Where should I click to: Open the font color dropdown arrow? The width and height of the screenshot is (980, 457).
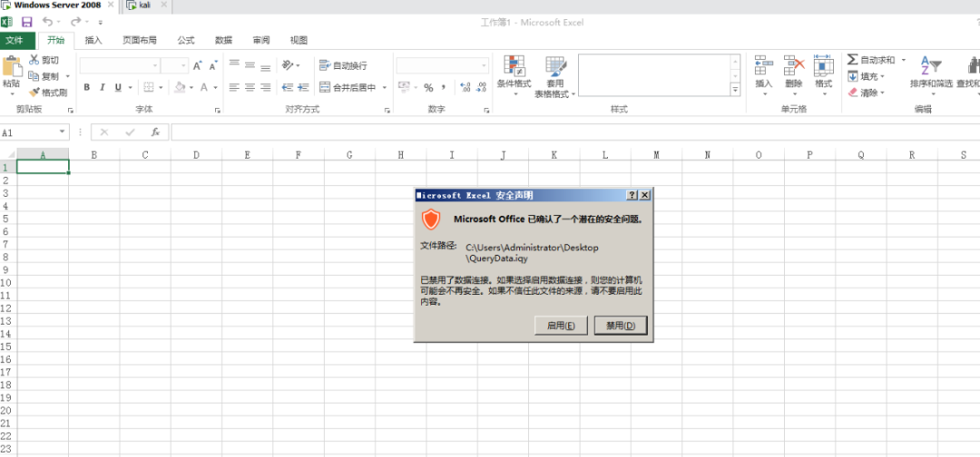[x=214, y=87]
